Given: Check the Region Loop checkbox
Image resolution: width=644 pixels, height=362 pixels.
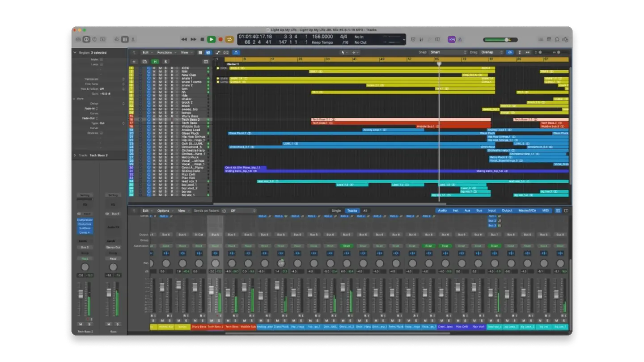Looking at the screenshot, I should [x=102, y=64].
